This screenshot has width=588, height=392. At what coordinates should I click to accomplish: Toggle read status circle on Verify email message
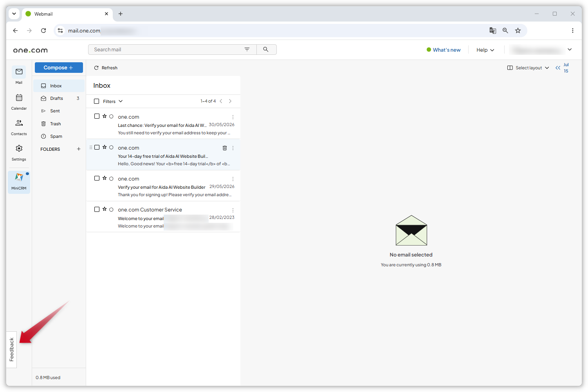pos(111,179)
